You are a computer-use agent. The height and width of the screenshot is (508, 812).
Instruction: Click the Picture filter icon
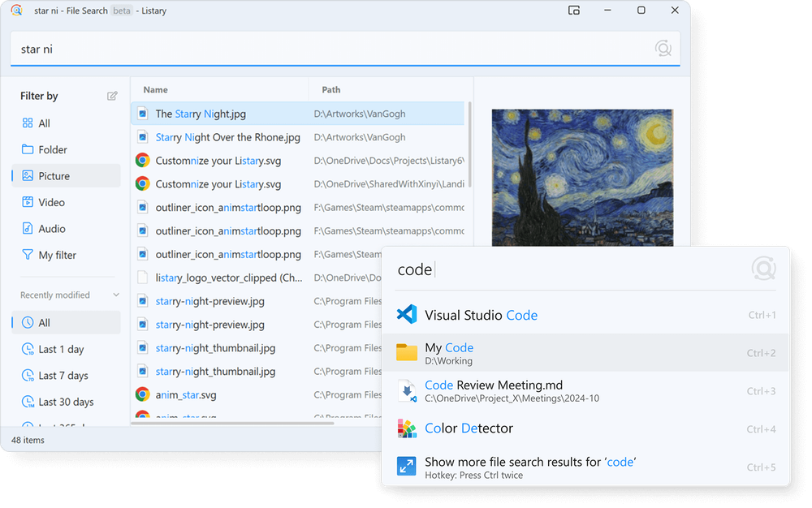click(x=28, y=175)
